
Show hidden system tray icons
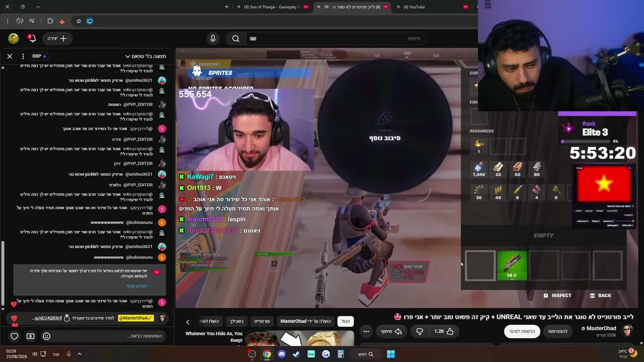79,354
